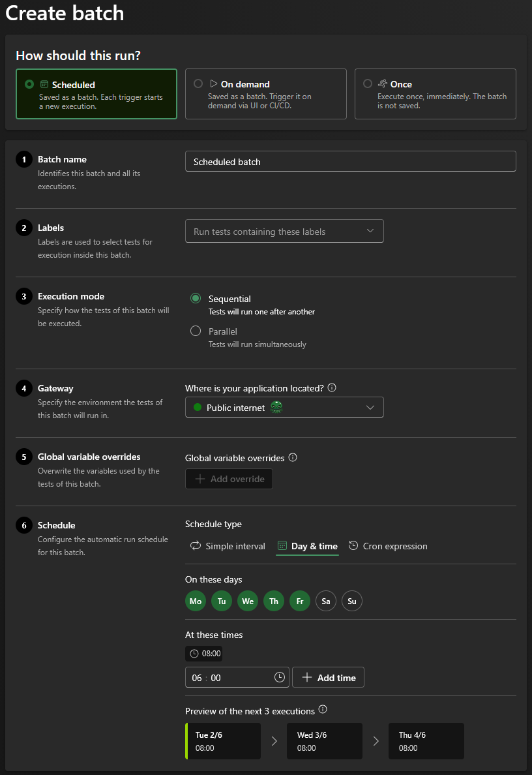
Task: Click the arrow after Tue 2/6 card
Action: (x=274, y=741)
